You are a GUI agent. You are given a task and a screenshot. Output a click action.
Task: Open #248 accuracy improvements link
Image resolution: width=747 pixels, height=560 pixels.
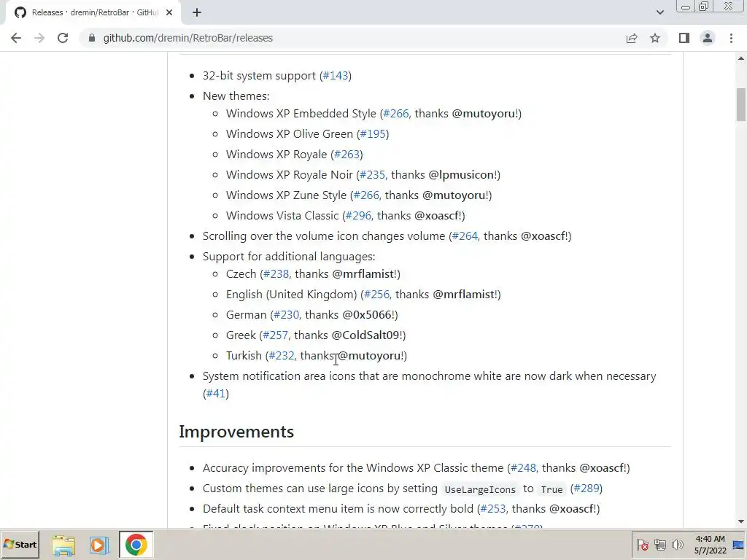pyautogui.click(x=523, y=468)
